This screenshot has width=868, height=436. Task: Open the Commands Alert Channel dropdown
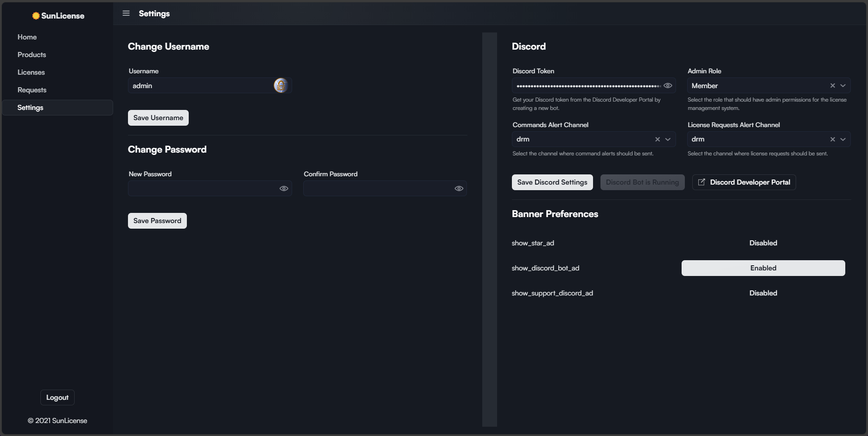668,139
